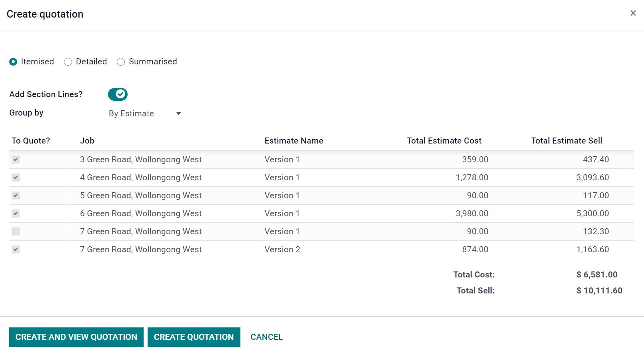
Task: Sort by Total Estimate Cost header
Action: tap(444, 141)
